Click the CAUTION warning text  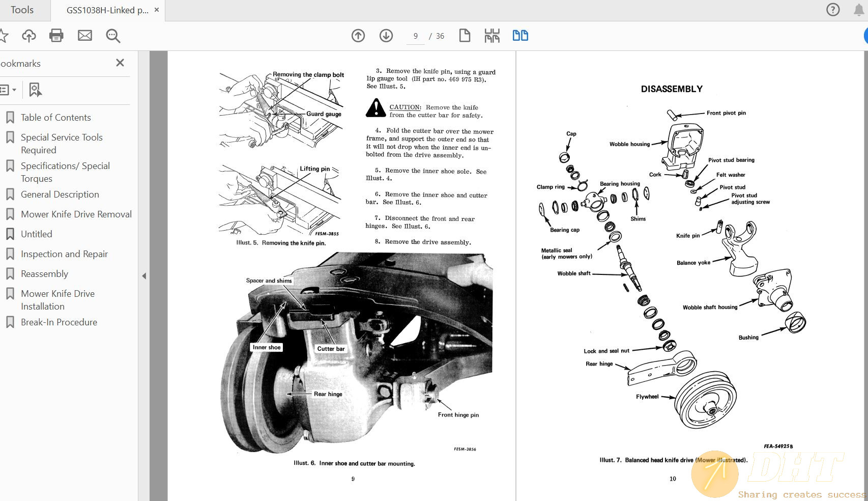406,107
